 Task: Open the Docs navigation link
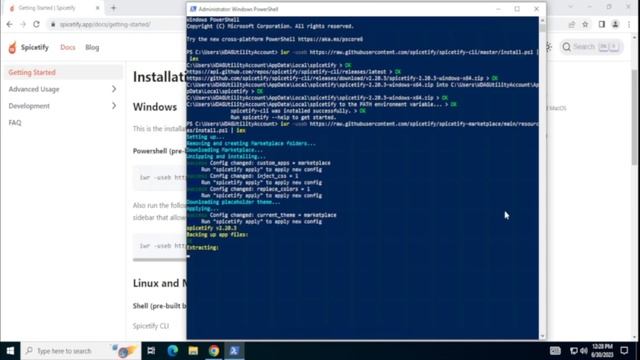(68, 47)
